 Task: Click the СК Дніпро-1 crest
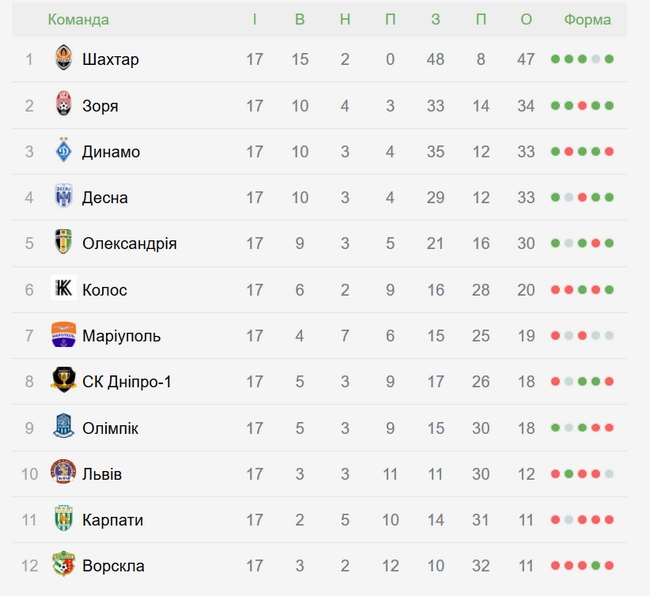click(x=64, y=381)
